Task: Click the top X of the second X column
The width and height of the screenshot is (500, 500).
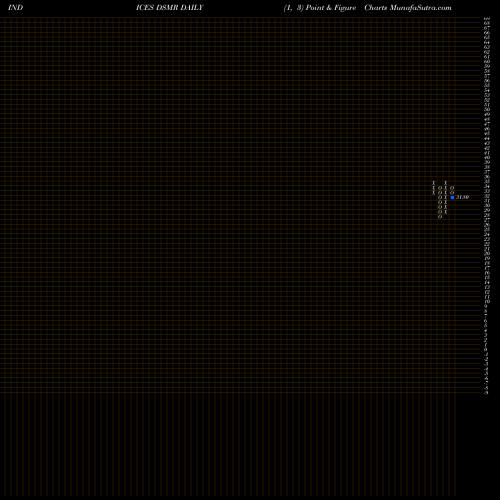Action: [x=446, y=183]
